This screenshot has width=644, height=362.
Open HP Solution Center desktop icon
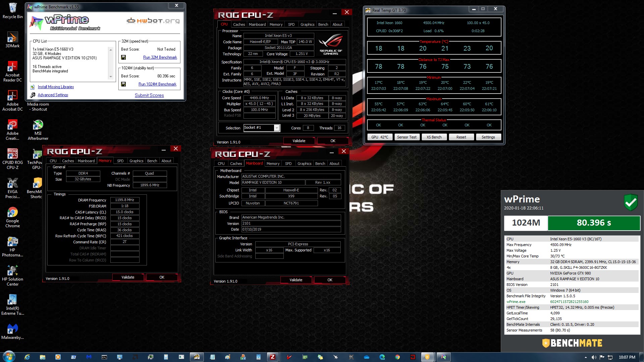[12, 276]
